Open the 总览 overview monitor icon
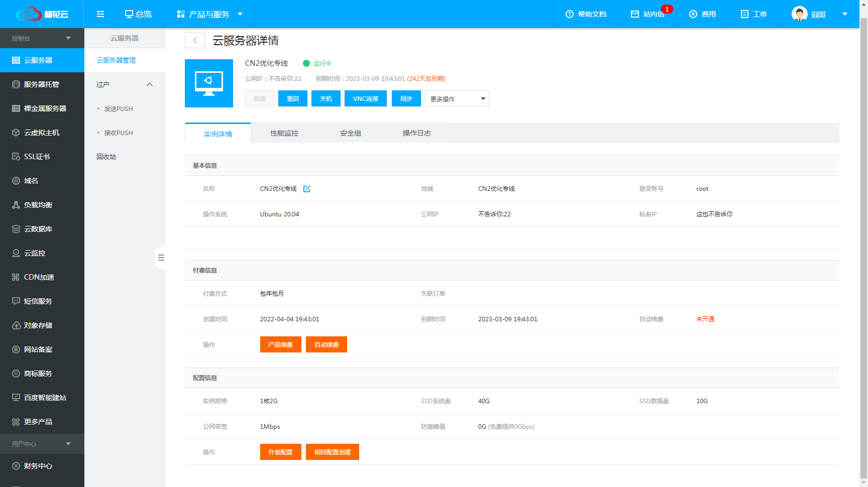 tap(129, 14)
